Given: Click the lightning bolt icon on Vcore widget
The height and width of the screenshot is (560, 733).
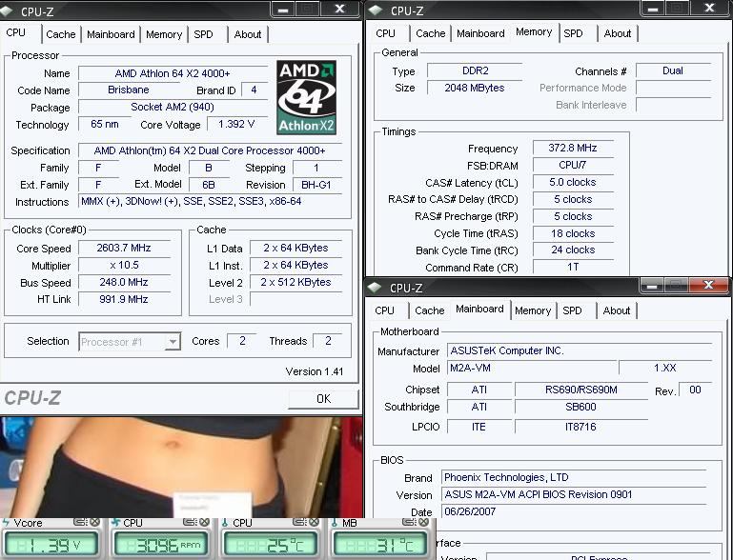Looking at the screenshot, I should point(6,523).
